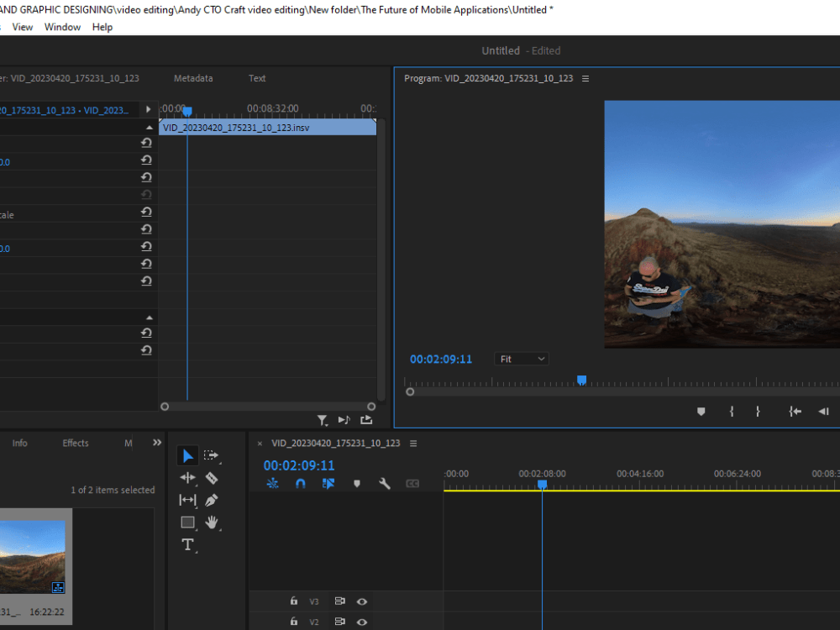Toggle V2 sync lock
Image resolution: width=840 pixels, height=630 pixels.
click(339, 622)
